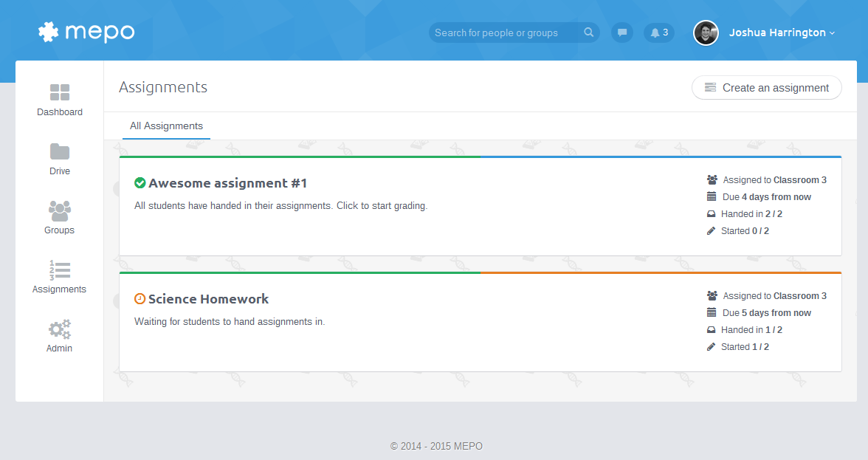Click Create an assignment button
The width and height of the screenshot is (868, 460).
tap(767, 87)
